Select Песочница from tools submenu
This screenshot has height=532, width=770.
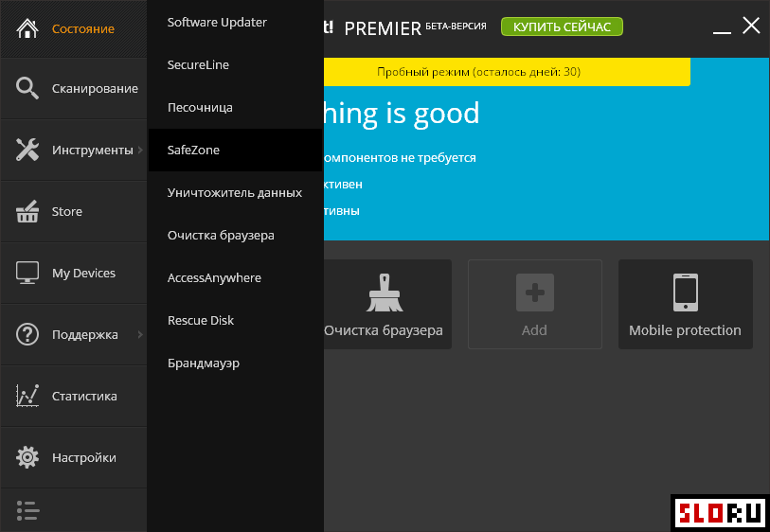[235, 108]
